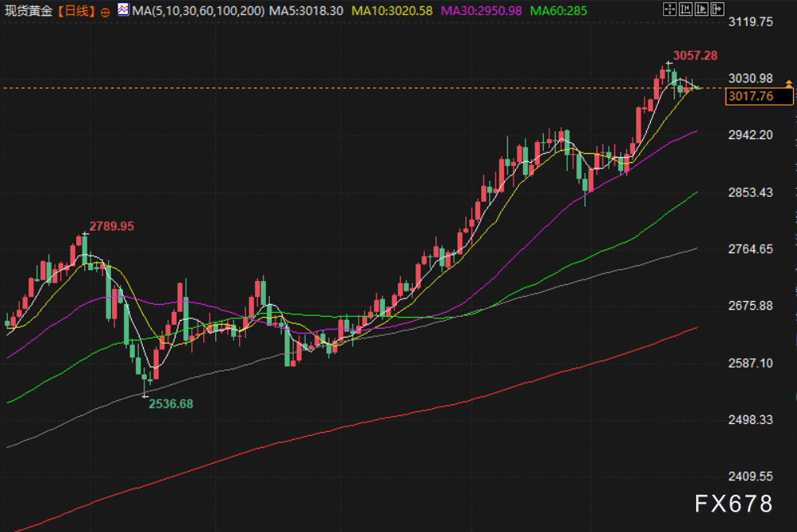This screenshot has height=532, width=797.
Task: Select the magenta MA30:2950.98 legend label
Action: pos(482,11)
